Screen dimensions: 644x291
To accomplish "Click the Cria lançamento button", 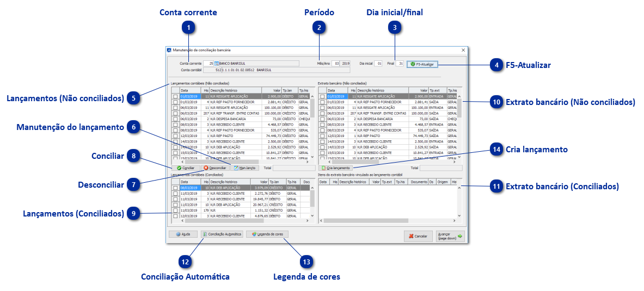I will pos(335,168).
